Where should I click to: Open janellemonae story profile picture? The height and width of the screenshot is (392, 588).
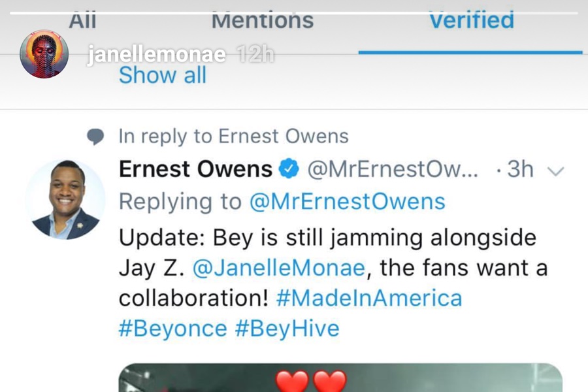click(x=44, y=54)
